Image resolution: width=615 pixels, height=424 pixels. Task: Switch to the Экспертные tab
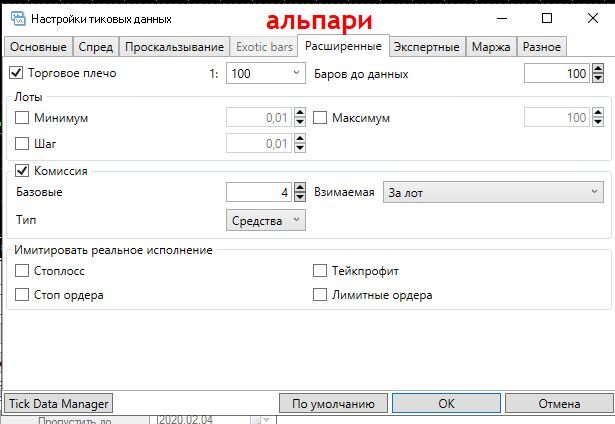pyautogui.click(x=426, y=47)
